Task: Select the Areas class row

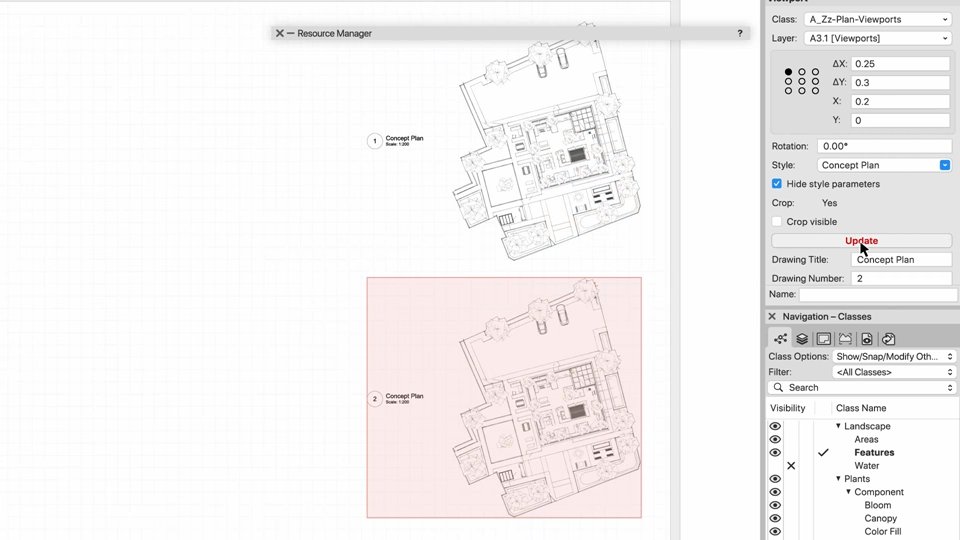Action: pos(866,440)
